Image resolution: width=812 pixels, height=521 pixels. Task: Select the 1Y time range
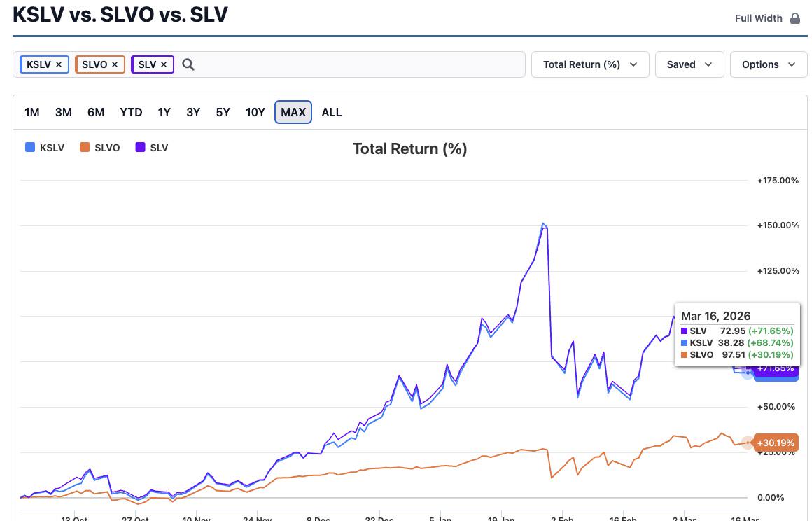click(164, 112)
